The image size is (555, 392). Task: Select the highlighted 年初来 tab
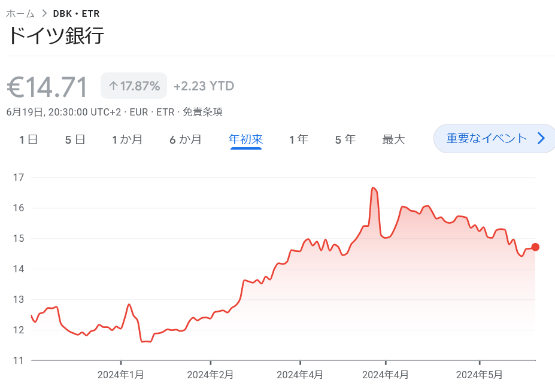click(x=245, y=138)
